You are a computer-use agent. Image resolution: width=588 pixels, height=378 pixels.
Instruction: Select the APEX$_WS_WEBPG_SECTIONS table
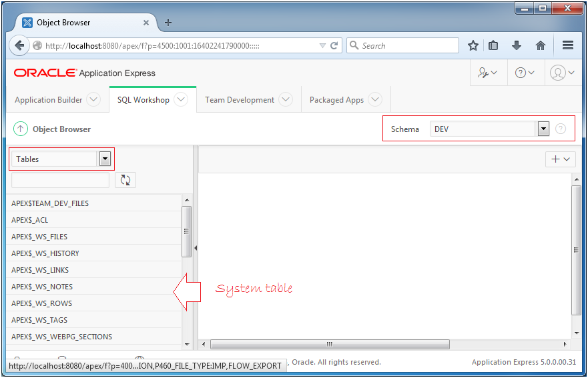pyautogui.click(x=93, y=337)
